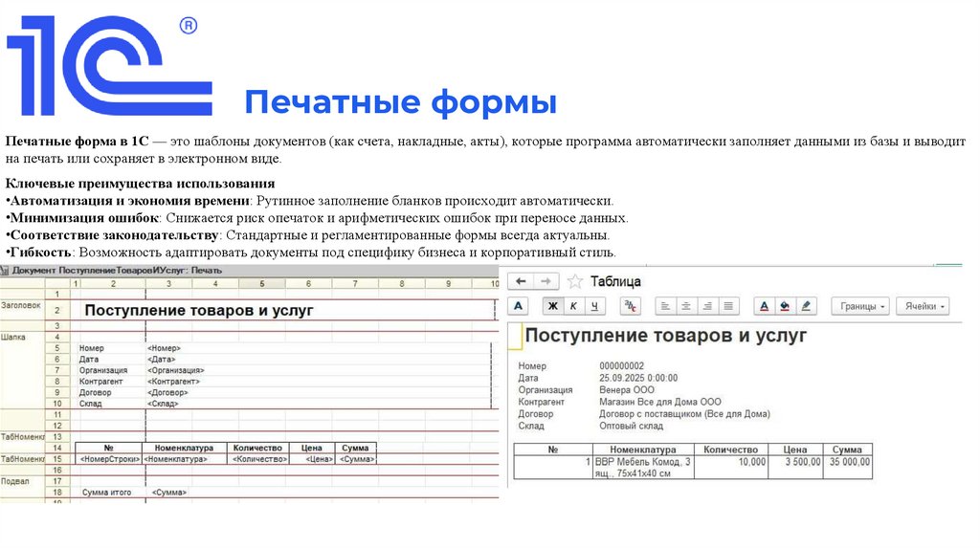980x549 pixels.
Task: Click the printed table header 'Цена'
Action: [795, 450]
